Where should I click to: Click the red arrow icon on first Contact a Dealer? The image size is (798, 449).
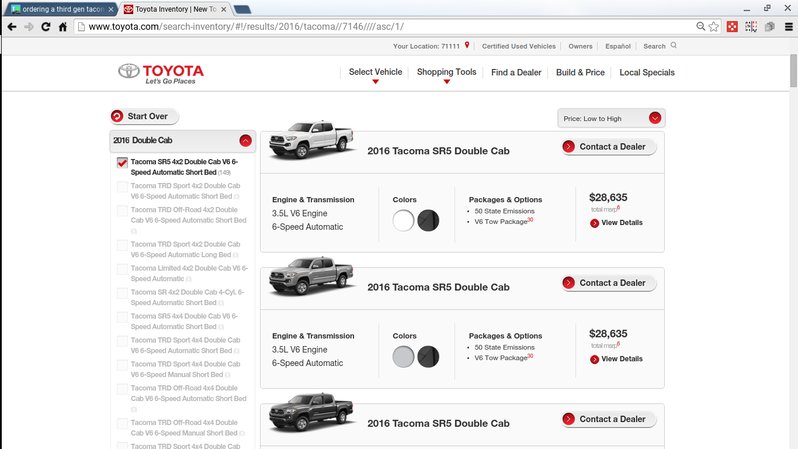coord(568,147)
